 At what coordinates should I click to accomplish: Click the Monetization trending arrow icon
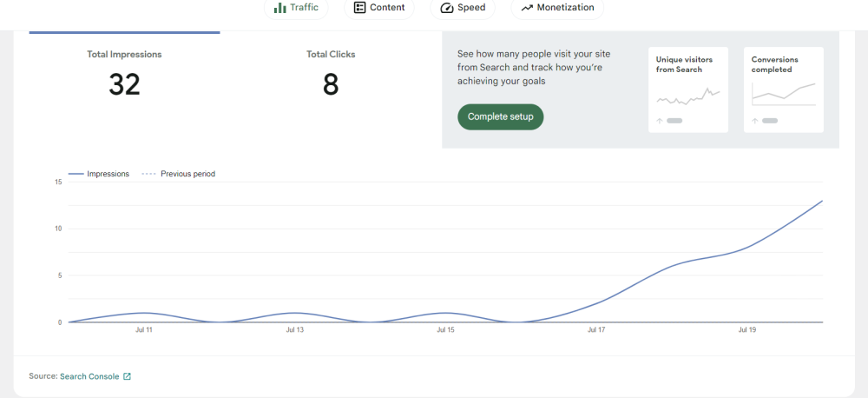tap(527, 8)
